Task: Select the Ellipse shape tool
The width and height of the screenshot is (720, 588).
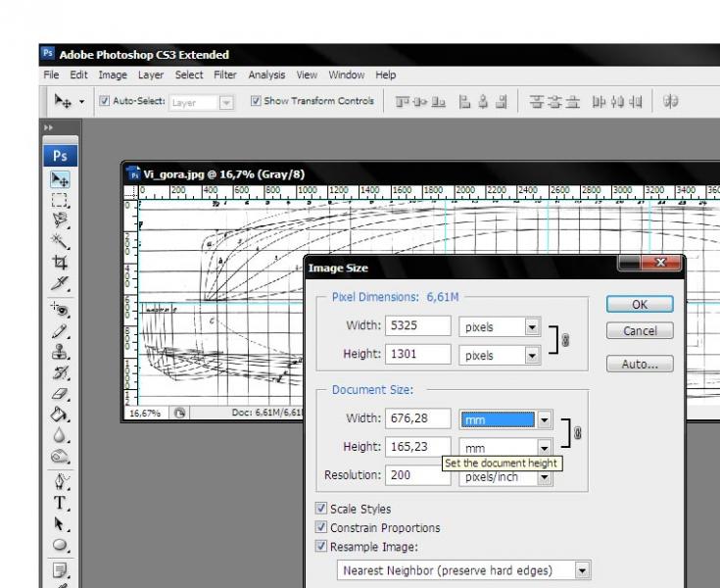Action: point(60,545)
